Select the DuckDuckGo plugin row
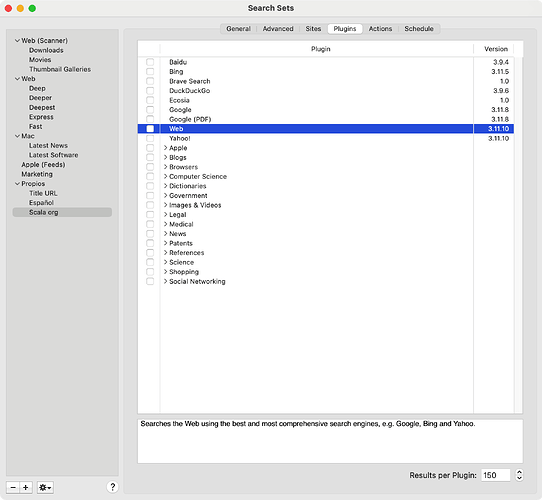The width and height of the screenshot is (542, 500). point(325,91)
